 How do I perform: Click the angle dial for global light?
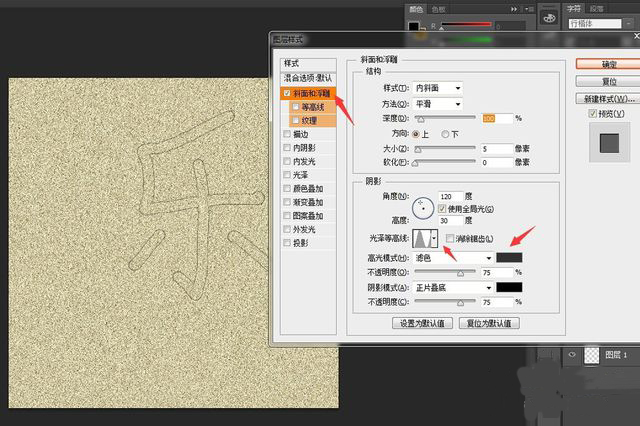pyautogui.click(x=423, y=207)
